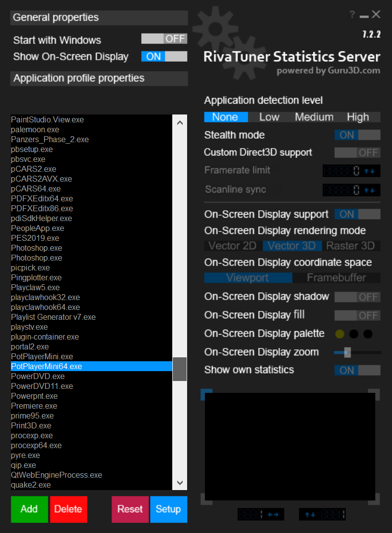Choose Vector 2D rendering mode

tap(233, 246)
